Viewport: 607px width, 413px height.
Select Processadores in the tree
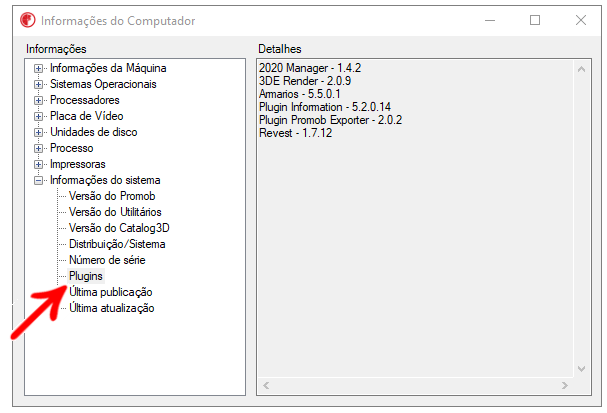point(84,100)
